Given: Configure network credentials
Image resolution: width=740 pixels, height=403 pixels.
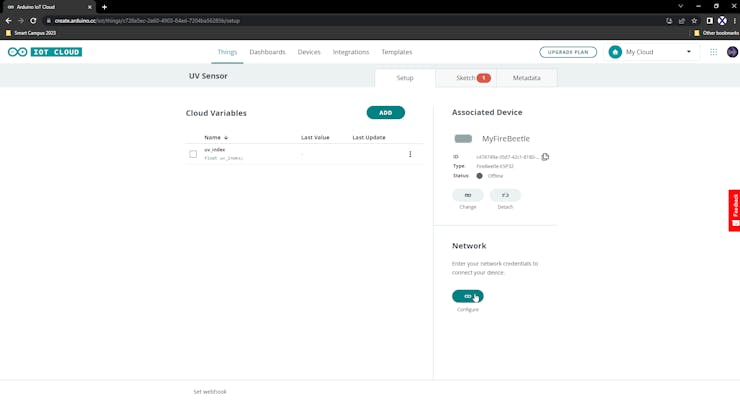Looking at the screenshot, I should [468, 296].
